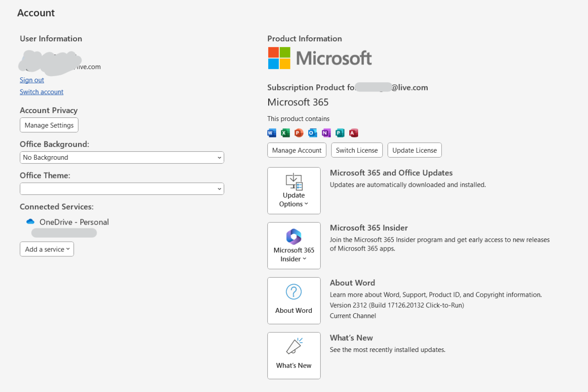Click 'See the most recently installed updates.' text
This screenshot has height=392, width=588.
coord(388,350)
